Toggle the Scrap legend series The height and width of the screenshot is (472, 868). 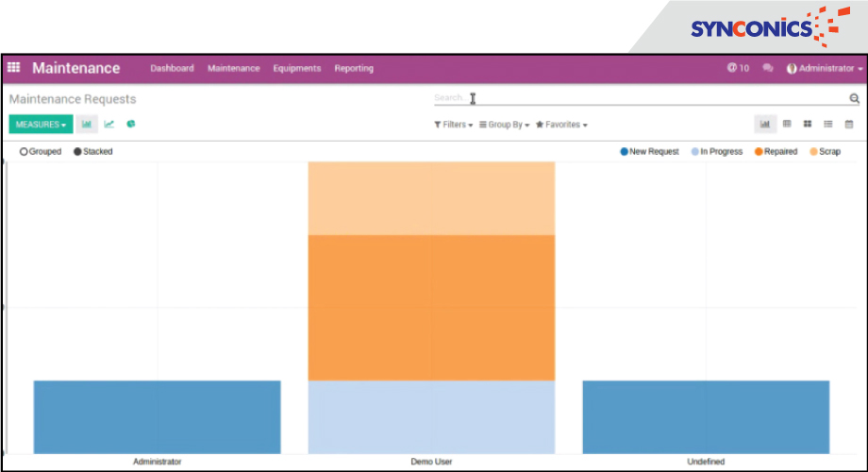825,151
